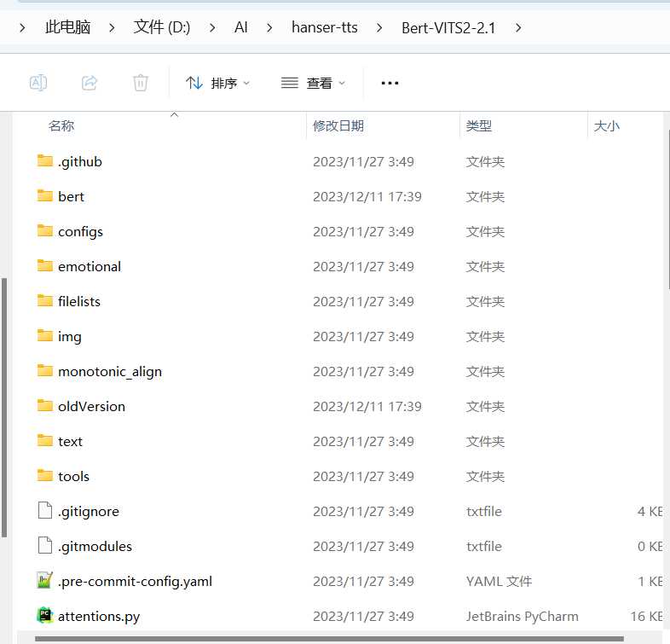Click the emotional folder icon
The width and height of the screenshot is (670, 644).
[x=45, y=266]
